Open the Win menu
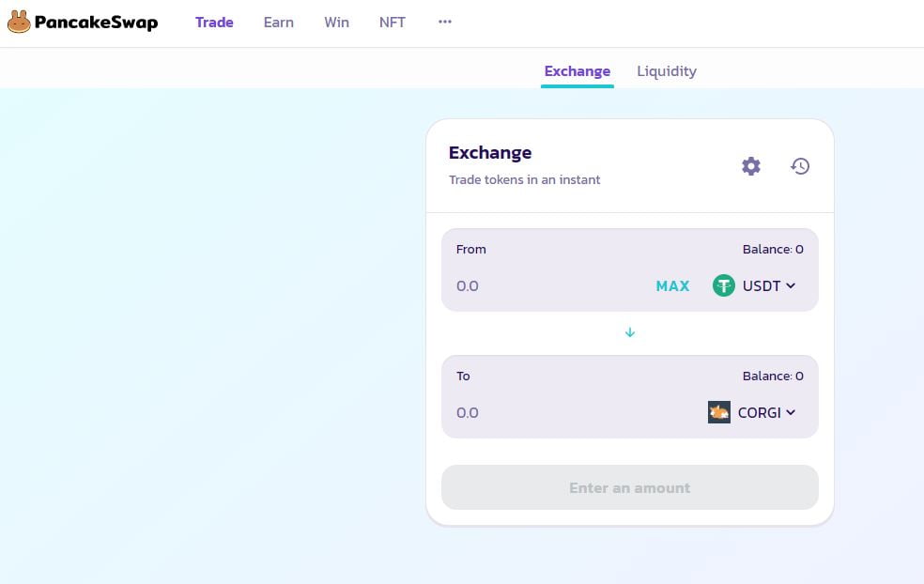This screenshot has width=924, height=584. (336, 23)
